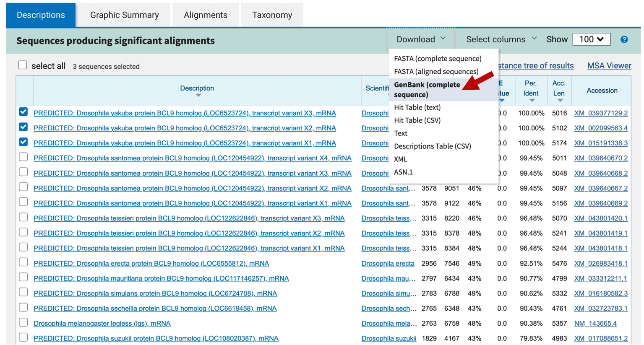Open Drosophila simulans BCL9 homolog mRNA link
644x345 pixels.
[x=155, y=293]
